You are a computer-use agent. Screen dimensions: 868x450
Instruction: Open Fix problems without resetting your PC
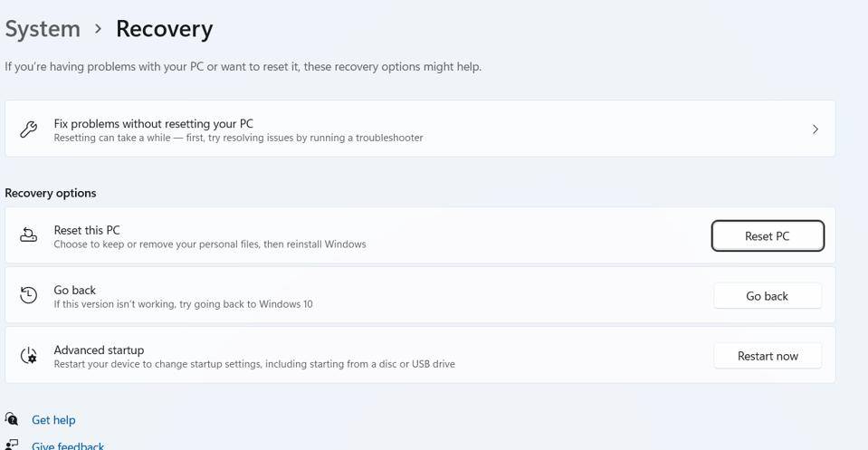(420, 129)
